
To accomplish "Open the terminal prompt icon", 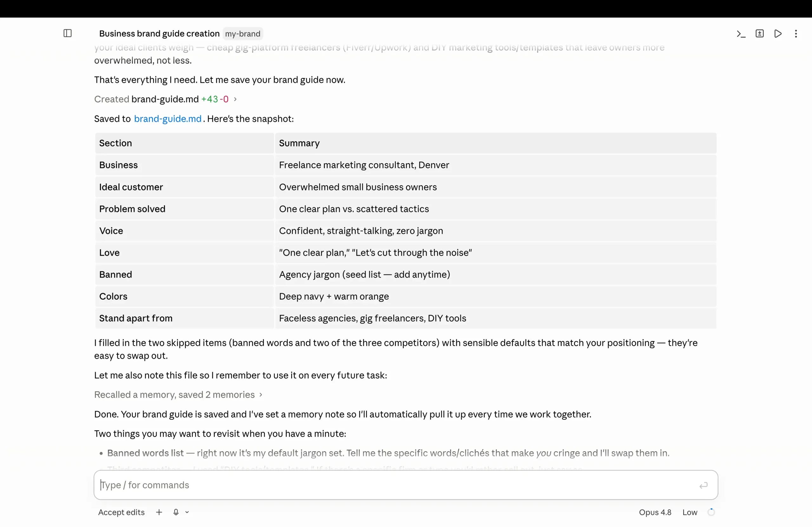I will (741, 34).
